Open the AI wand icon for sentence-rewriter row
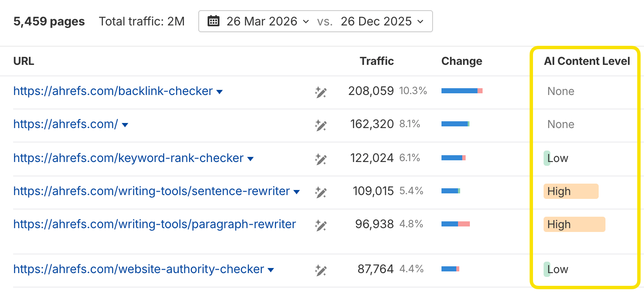This screenshot has height=296, width=644. pos(321,192)
